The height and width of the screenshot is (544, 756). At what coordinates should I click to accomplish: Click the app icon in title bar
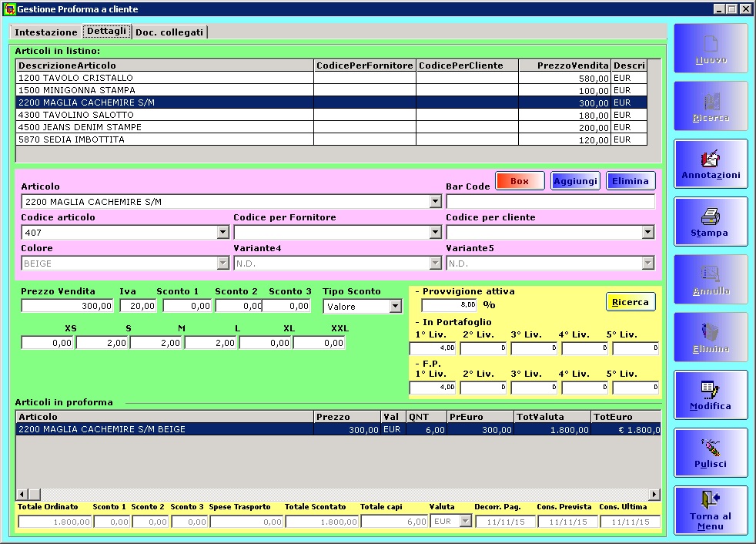[x=9, y=8]
